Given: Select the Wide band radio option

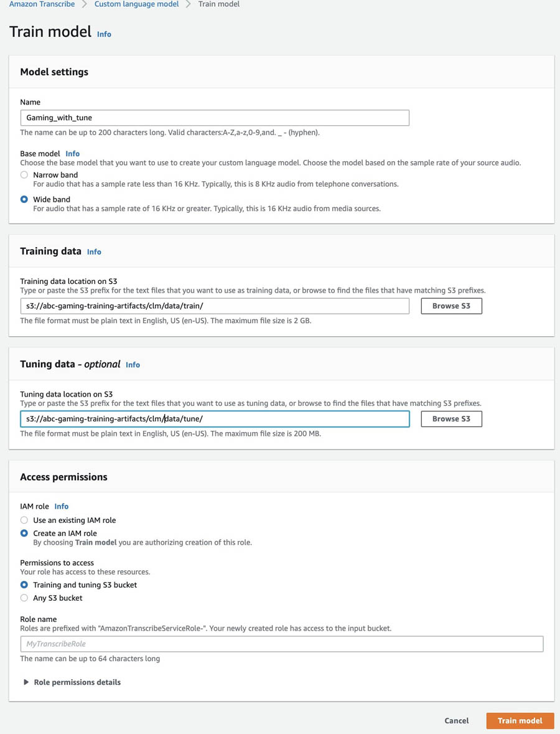Looking at the screenshot, I should [x=24, y=199].
